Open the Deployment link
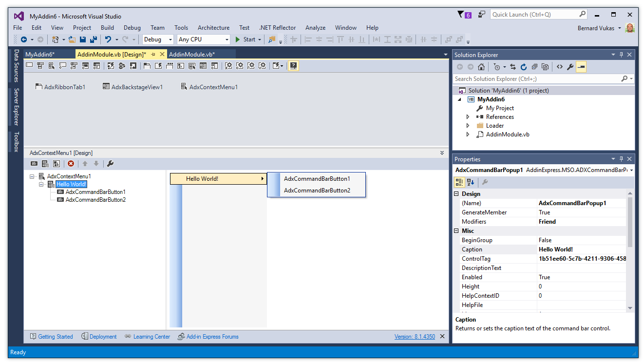Viewport: 644px width, 363px height. click(x=99, y=337)
